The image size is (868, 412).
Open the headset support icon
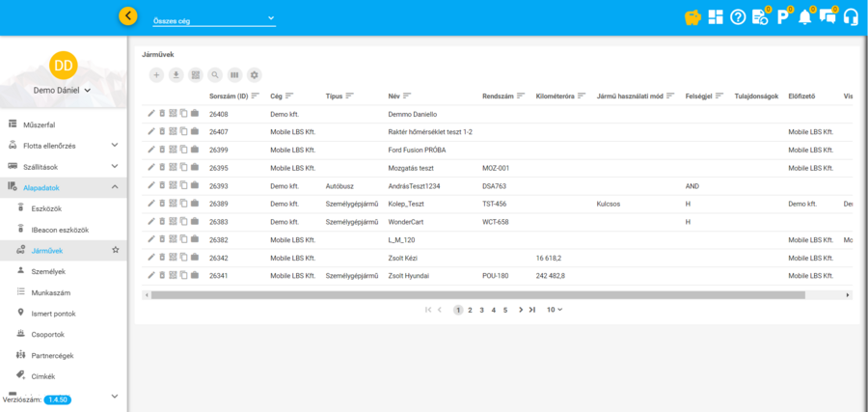pos(851,17)
